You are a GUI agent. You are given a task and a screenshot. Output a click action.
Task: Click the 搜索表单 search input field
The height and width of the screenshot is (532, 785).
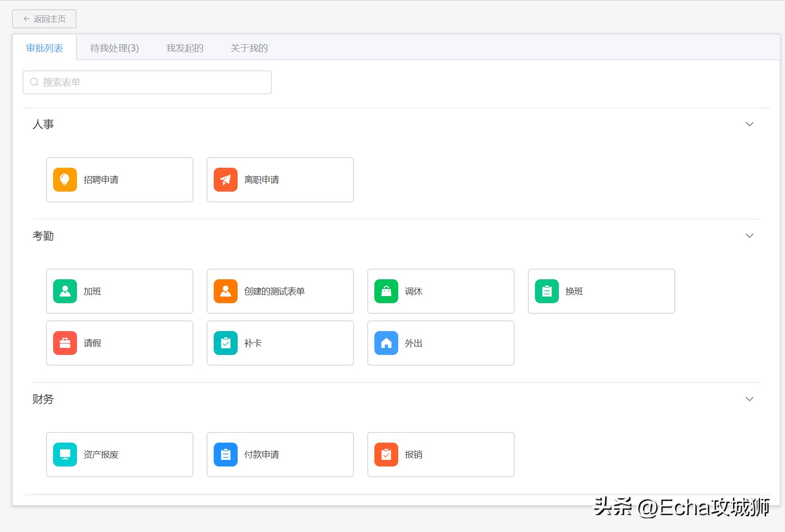(x=146, y=82)
